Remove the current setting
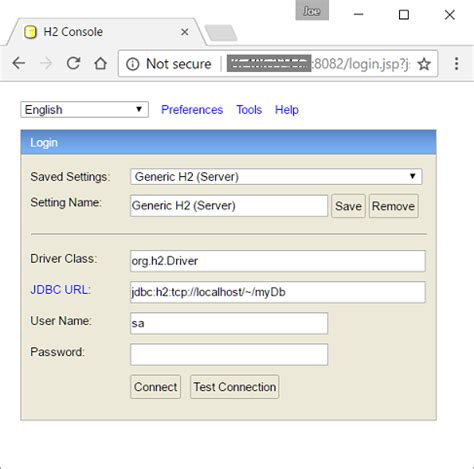 coord(393,206)
